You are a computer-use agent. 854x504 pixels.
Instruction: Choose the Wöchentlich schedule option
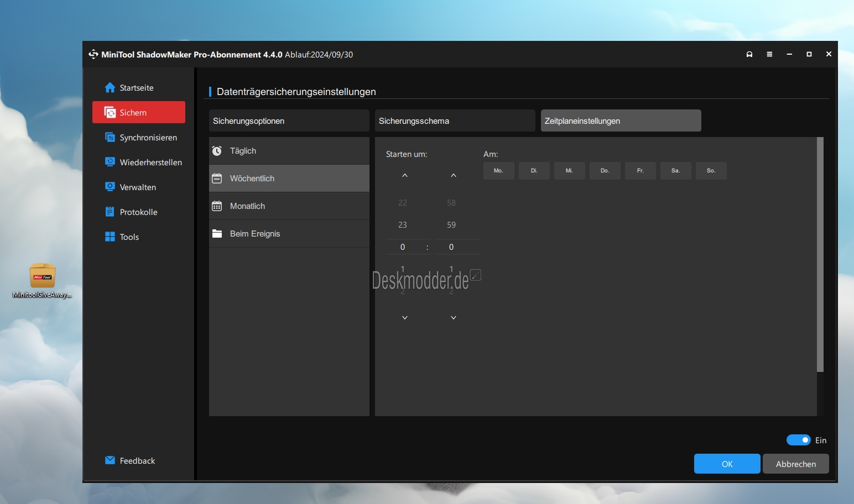[x=289, y=179]
